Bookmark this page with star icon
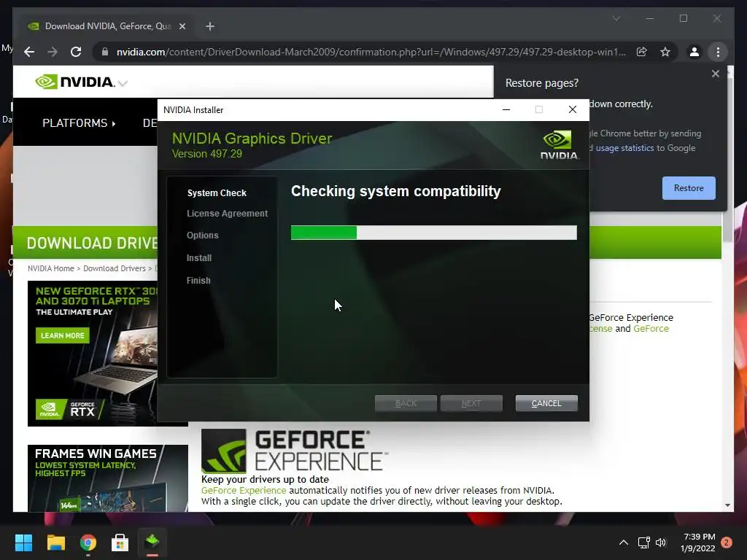 [665, 52]
